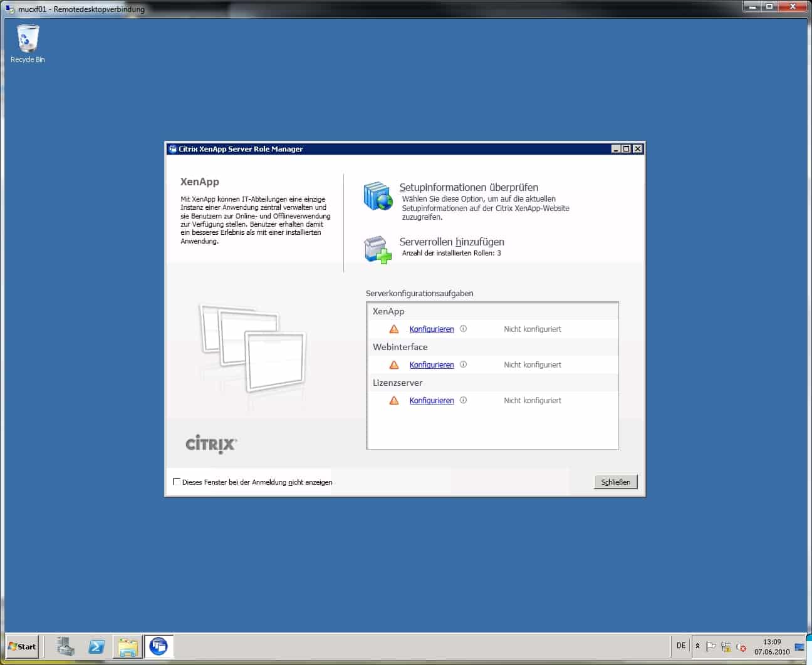Open the Setupinformationen überprüfen option

pyautogui.click(x=469, y=187)
